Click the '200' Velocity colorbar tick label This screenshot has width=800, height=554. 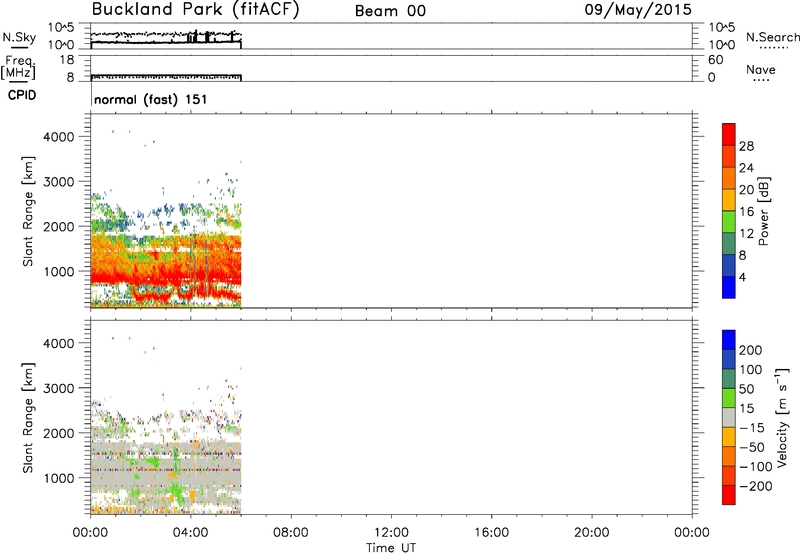(x=751, y=350)
